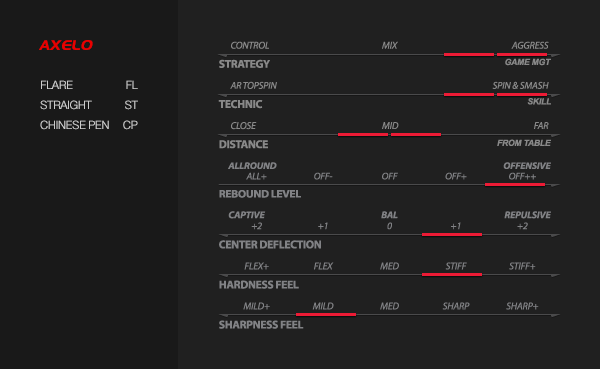
Task: Click CONTROL on the Strategy scale
Action: tap(249, 46)
